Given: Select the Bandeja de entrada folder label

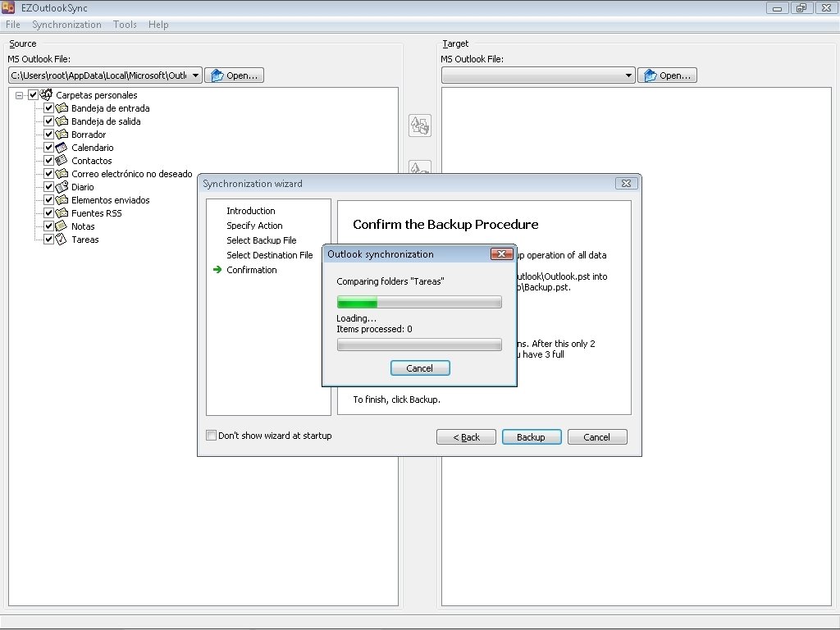Looking at the screenshot, I should [111, 108].
